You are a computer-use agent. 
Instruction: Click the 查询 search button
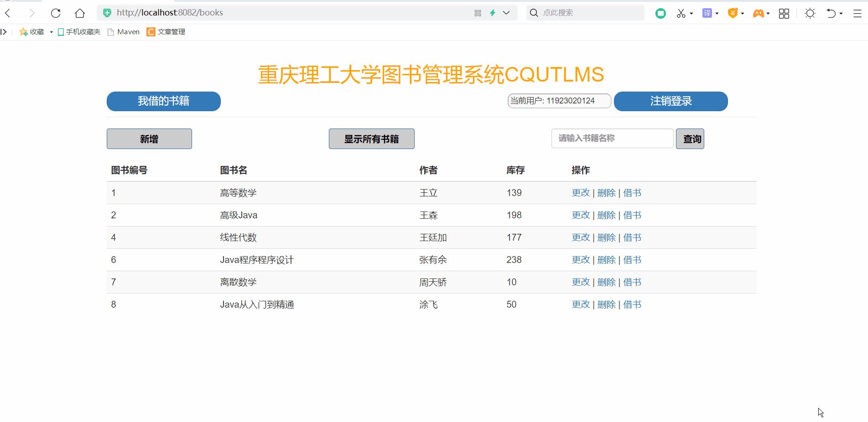[690, 139]
